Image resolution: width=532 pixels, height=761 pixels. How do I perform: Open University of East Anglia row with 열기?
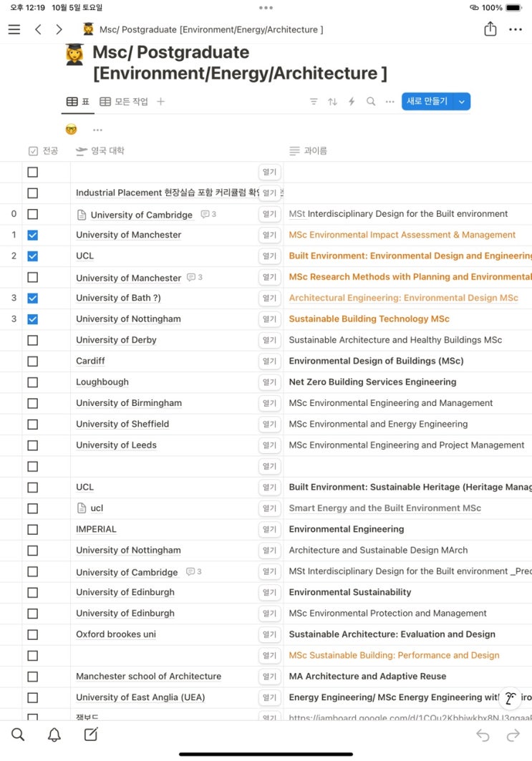click(x=269, y=697)
